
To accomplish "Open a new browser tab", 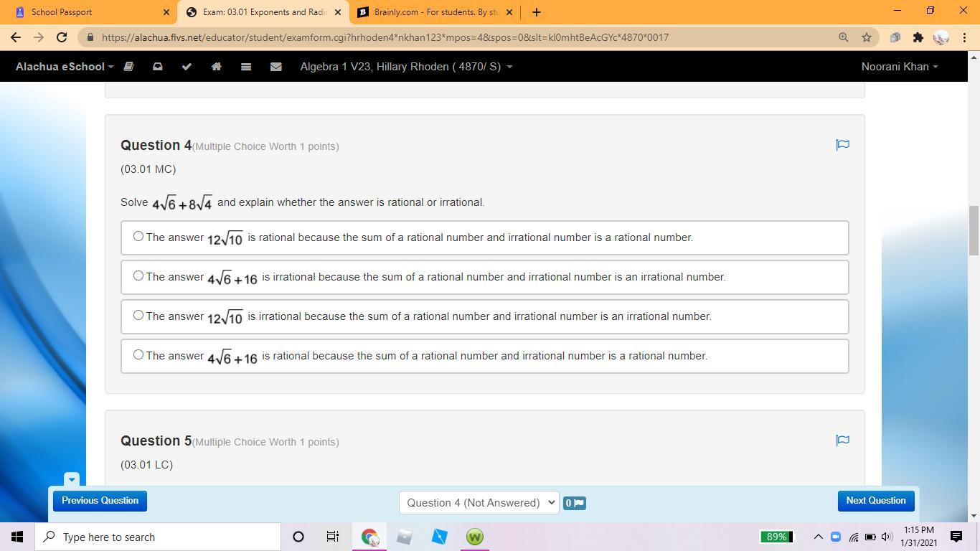I will pyautogui.click(x=536, y=12).
